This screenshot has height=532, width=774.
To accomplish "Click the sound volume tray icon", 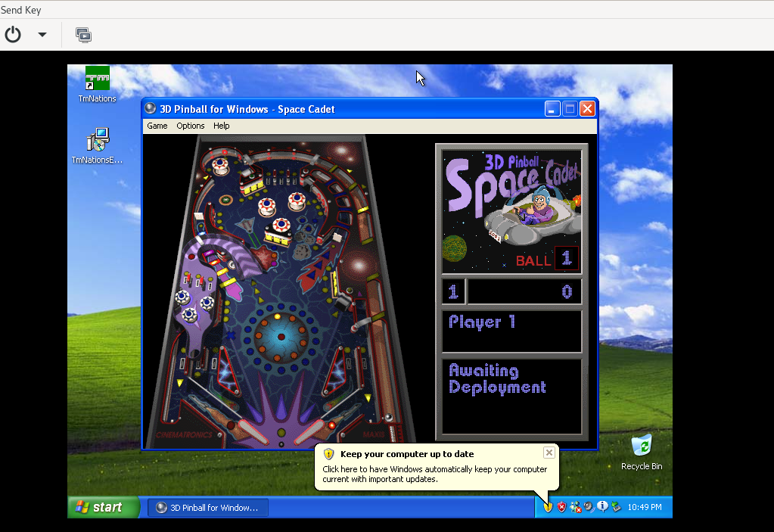I will [x=589, y=507].
